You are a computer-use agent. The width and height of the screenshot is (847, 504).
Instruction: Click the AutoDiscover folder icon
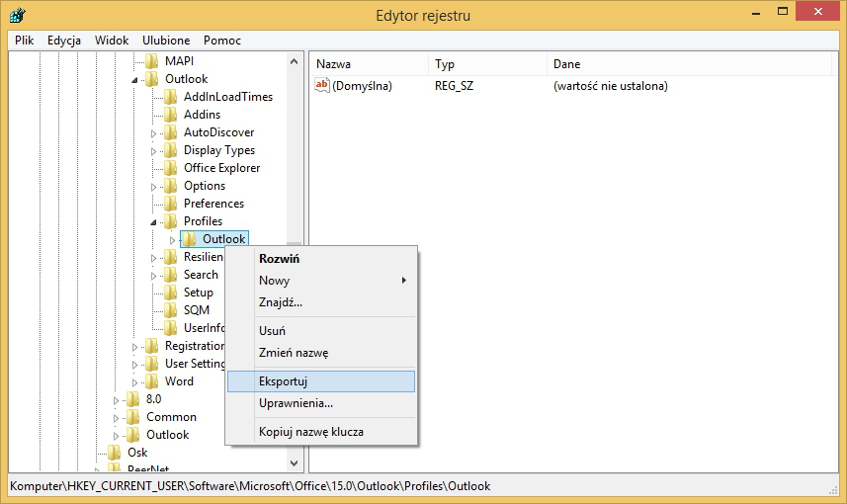pos(171,132)
